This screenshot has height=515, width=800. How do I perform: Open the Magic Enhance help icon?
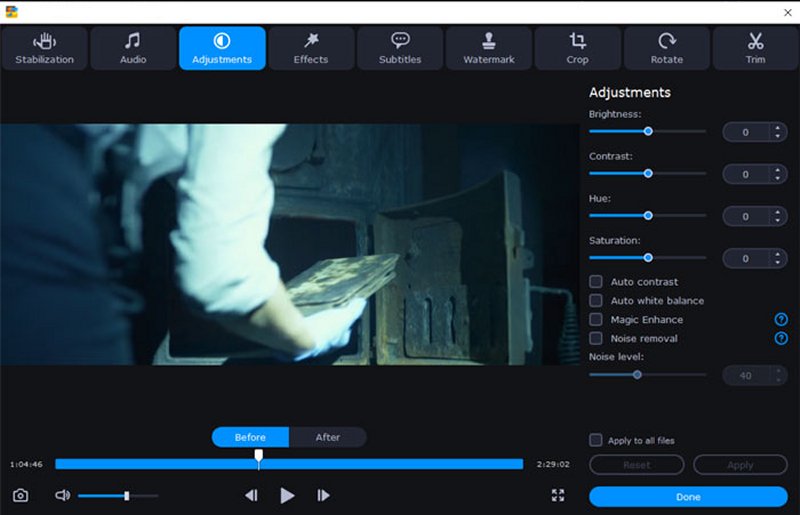pos(781,320)
